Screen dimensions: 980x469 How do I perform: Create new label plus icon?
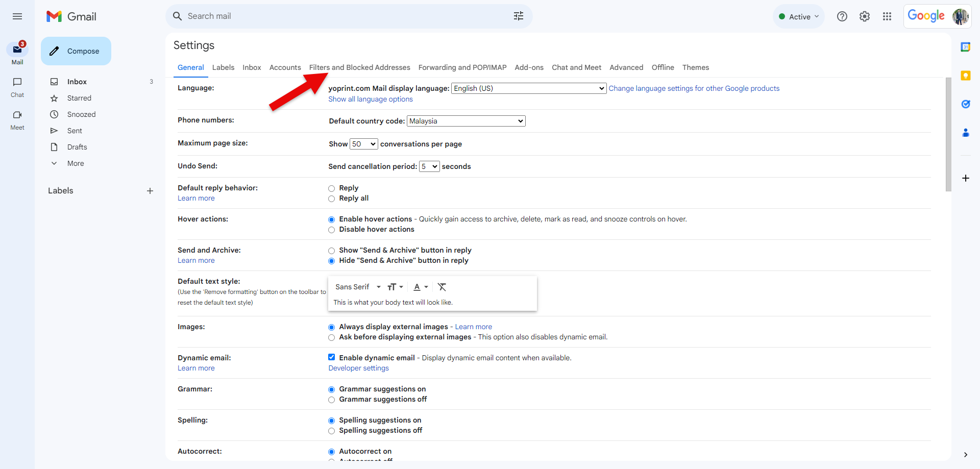coord(150,191)
